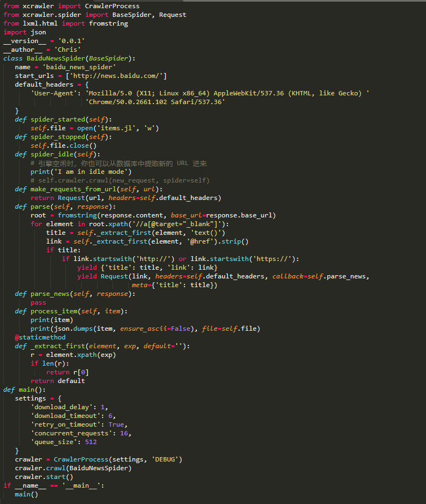Click 'callback=self.parse_news' argument
This screenshot has height=504, width=426.
tap(319, 276)
